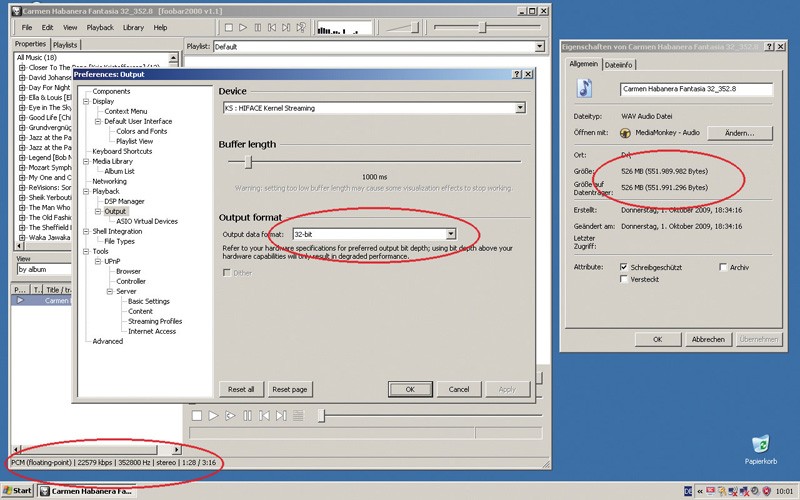Collapse the Server node in preferences tree
The height and width of the screenshot is (500, 800).
coord(110,291)
